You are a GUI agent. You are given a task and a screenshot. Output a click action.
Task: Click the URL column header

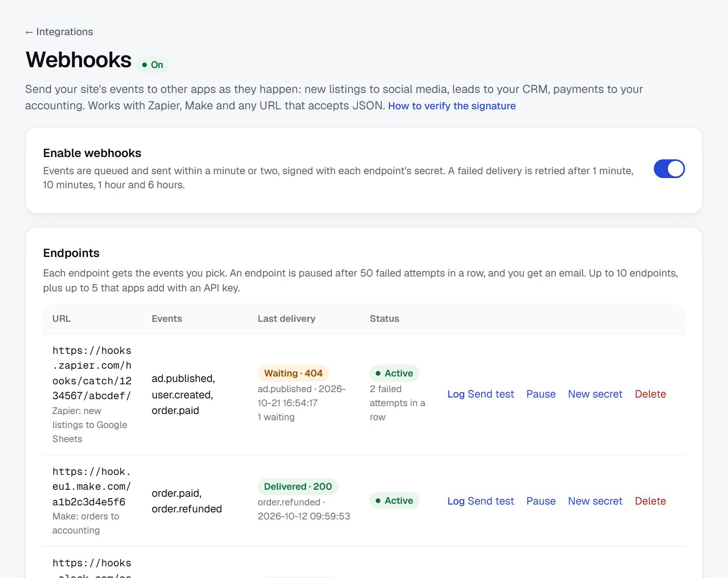(x=61, y=319)
